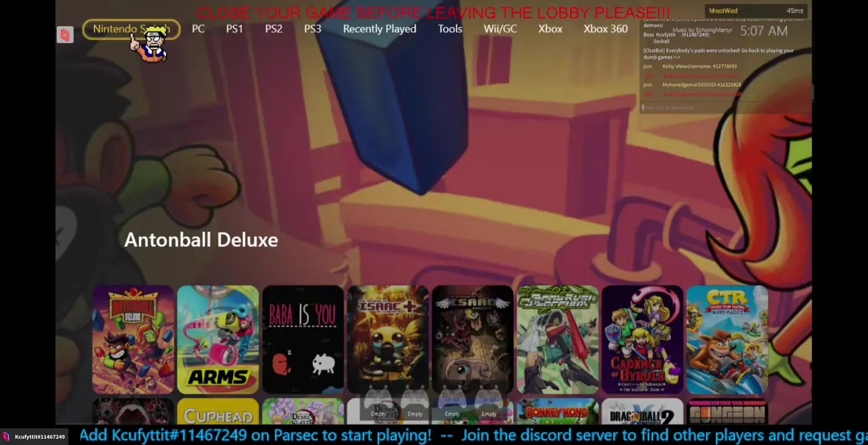
Task: Switch to the PC tab
Action: (198, 29)
